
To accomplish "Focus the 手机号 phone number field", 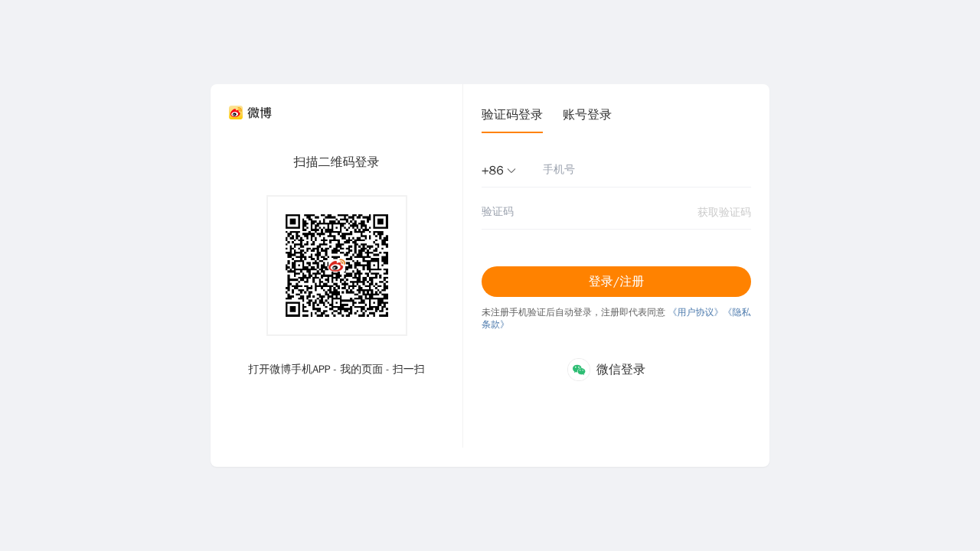I will tap(643, 170).
